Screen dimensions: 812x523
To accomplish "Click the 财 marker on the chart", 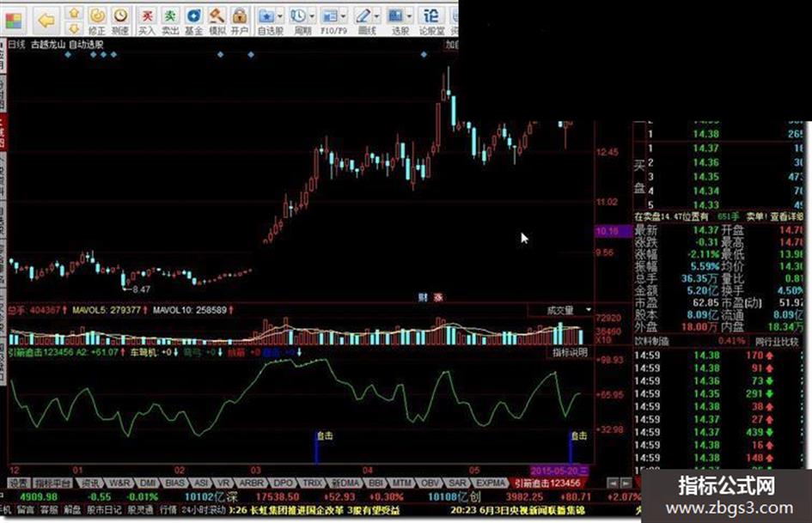I will [x=423, y=297].
